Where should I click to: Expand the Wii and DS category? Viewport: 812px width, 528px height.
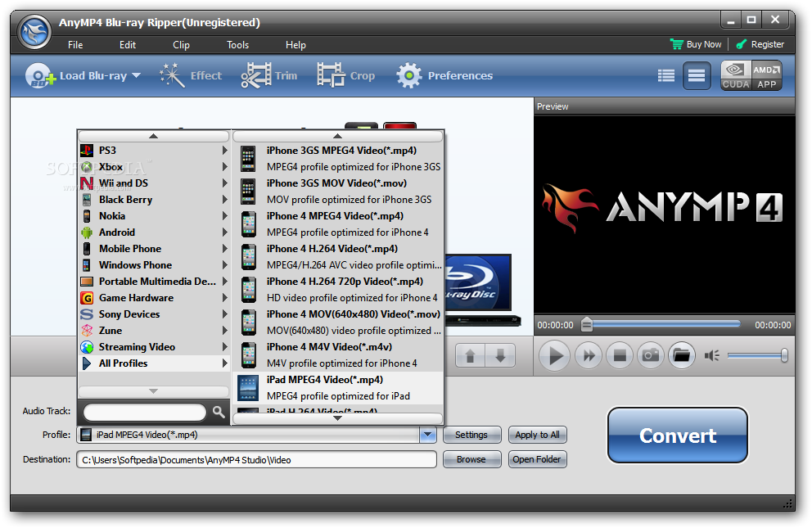pyautogui.click(x=153, y=183)
